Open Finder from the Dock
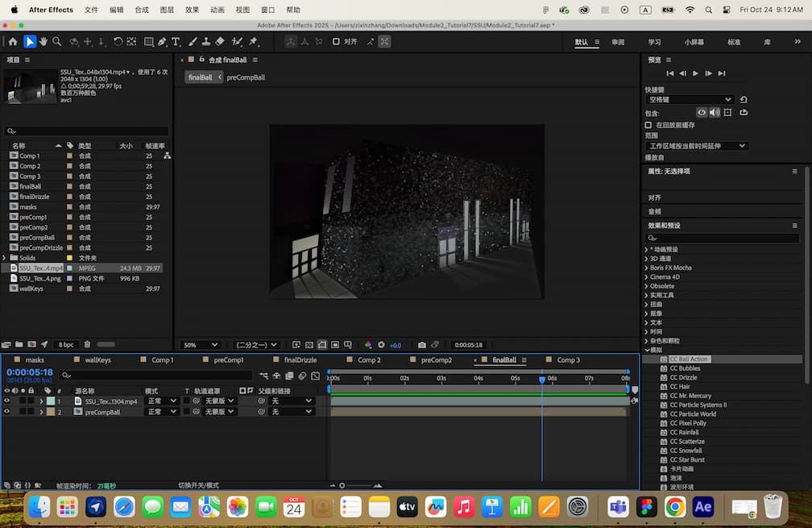Image resolution: width=812 pixels, height=528 pixels. 39,508
